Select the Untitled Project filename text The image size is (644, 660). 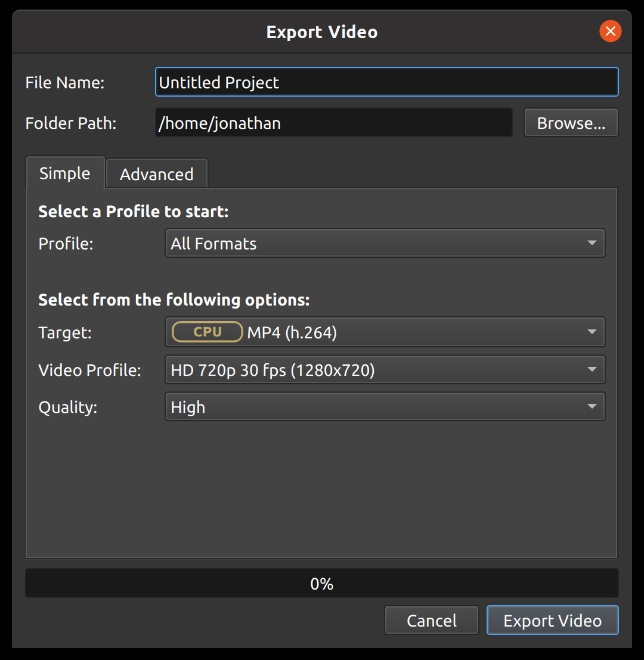click(x=219, y=82)
